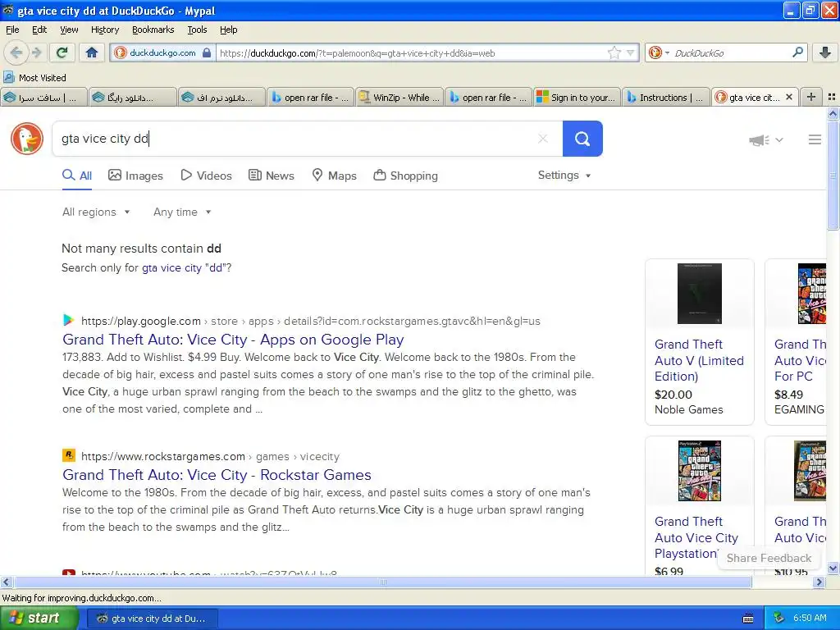Click the horizontal scrollbar right arrow
Viewport: 840px width, 630px height.
click(819, 582)
